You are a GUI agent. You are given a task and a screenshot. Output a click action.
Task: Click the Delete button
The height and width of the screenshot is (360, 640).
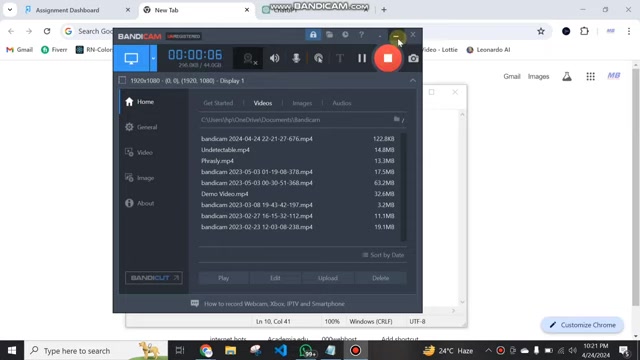pos(380,278)
